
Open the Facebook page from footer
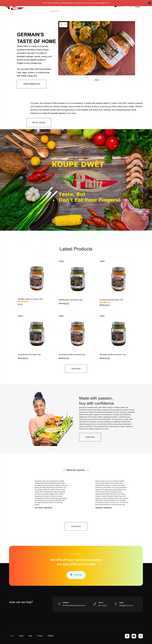point(127,636)
